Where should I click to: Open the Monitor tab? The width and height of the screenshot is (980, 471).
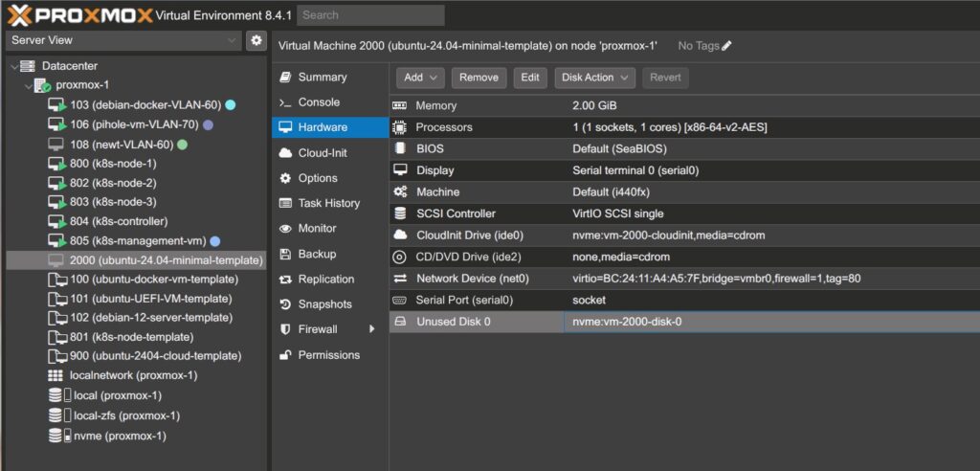pos(330,228)
